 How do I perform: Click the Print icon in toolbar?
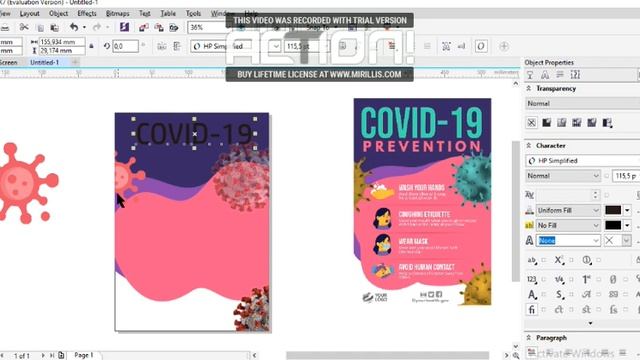(x=5, y=28)
